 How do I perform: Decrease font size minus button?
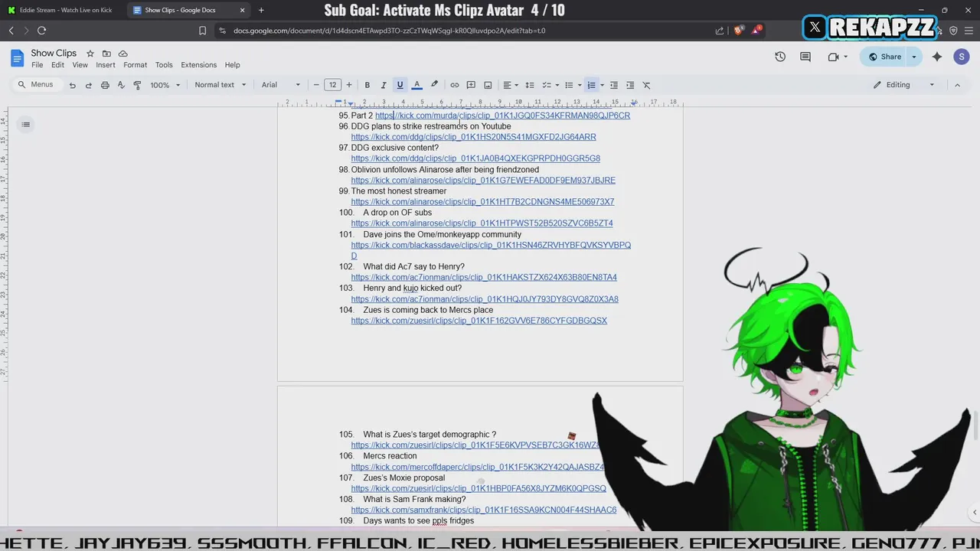pyautogui.click(x=316, y=85)
